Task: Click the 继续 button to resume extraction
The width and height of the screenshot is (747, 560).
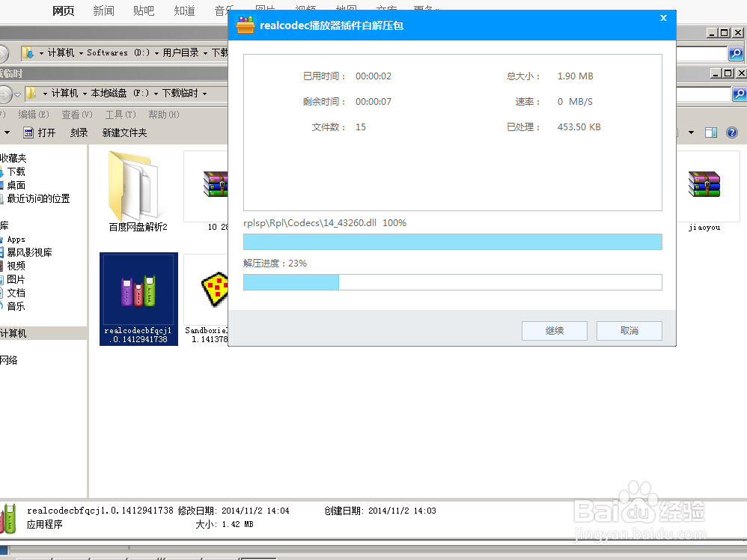Action: [x=554, y=330]
